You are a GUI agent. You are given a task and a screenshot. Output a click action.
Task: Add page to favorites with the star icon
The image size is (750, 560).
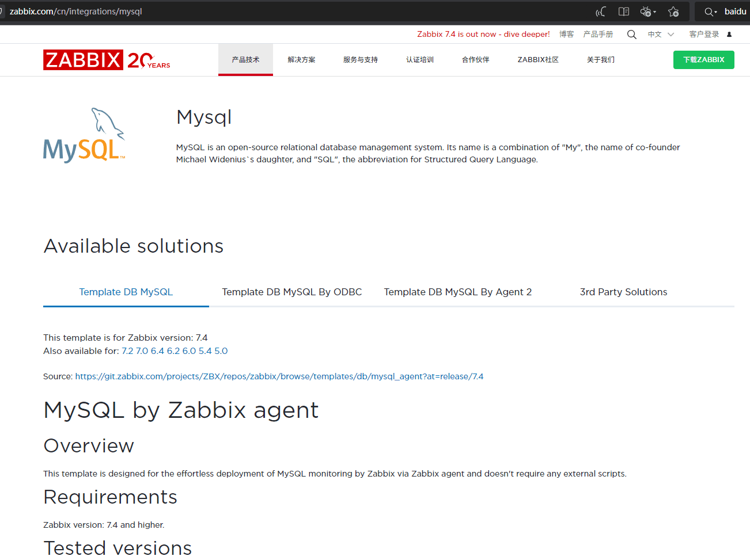pos(673,12)
